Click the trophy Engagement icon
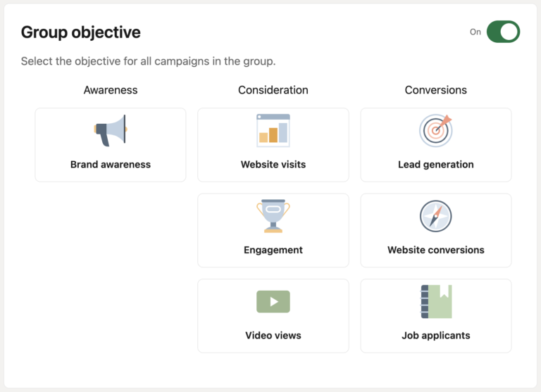Viewport: 541px width, 392px height. 273,216
